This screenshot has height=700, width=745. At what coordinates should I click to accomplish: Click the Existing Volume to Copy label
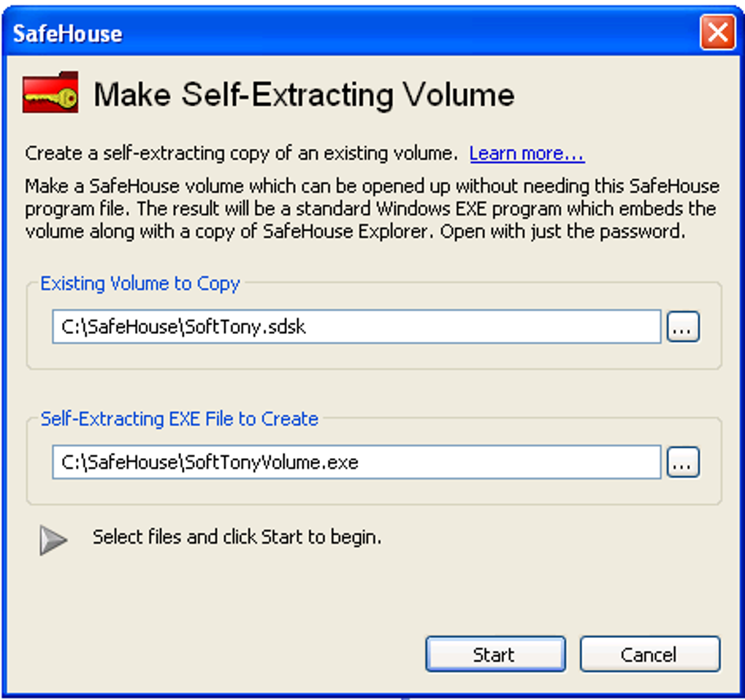click(x=140, y=284)
